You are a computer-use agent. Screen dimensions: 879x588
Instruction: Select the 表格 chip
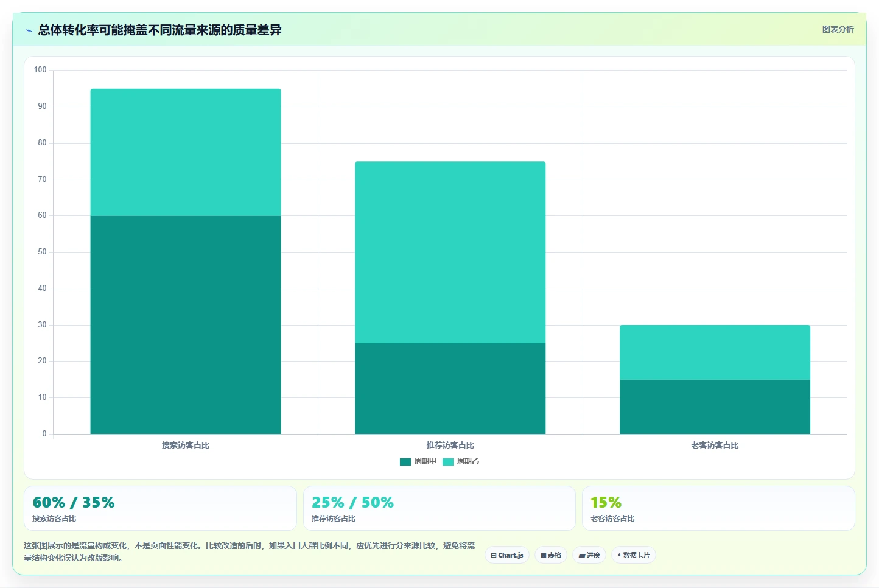click(x=551, y=555)
